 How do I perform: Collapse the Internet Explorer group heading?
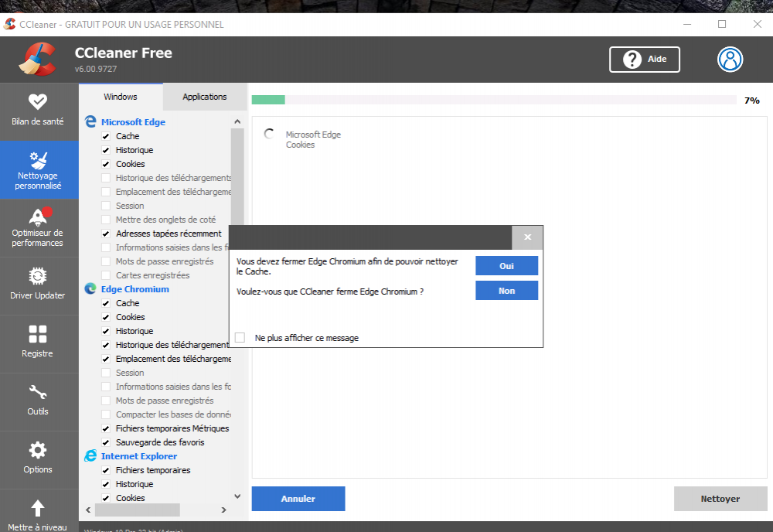click(139, 456)
